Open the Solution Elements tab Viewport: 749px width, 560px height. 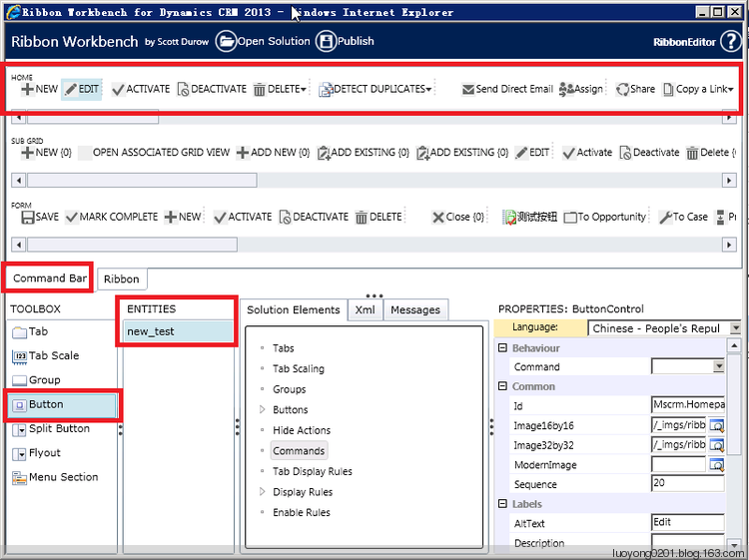tap(294, 310)
